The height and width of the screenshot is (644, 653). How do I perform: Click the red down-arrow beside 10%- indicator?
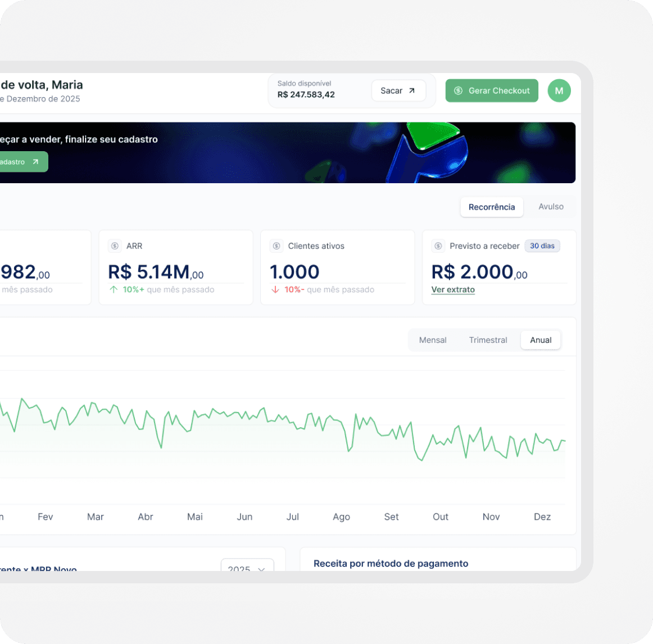coord(275,289)
